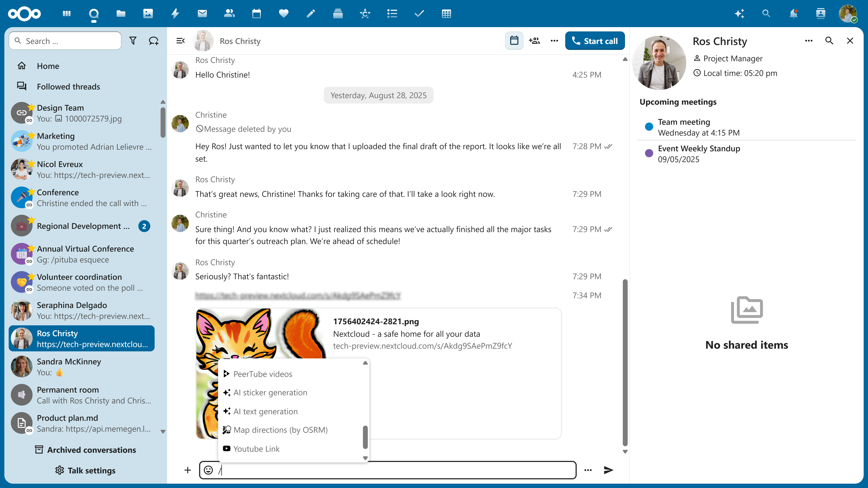
Task: Open Archived conversations
Action: (85, 450)
